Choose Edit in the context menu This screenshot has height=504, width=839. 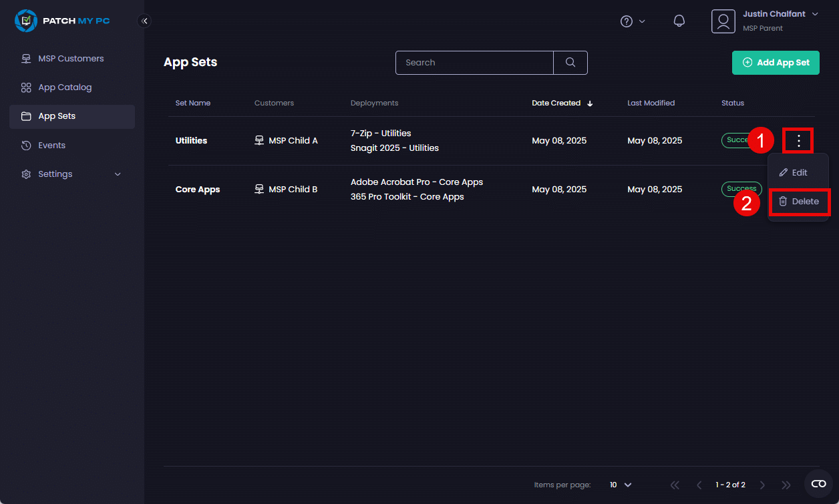point(794,173)
